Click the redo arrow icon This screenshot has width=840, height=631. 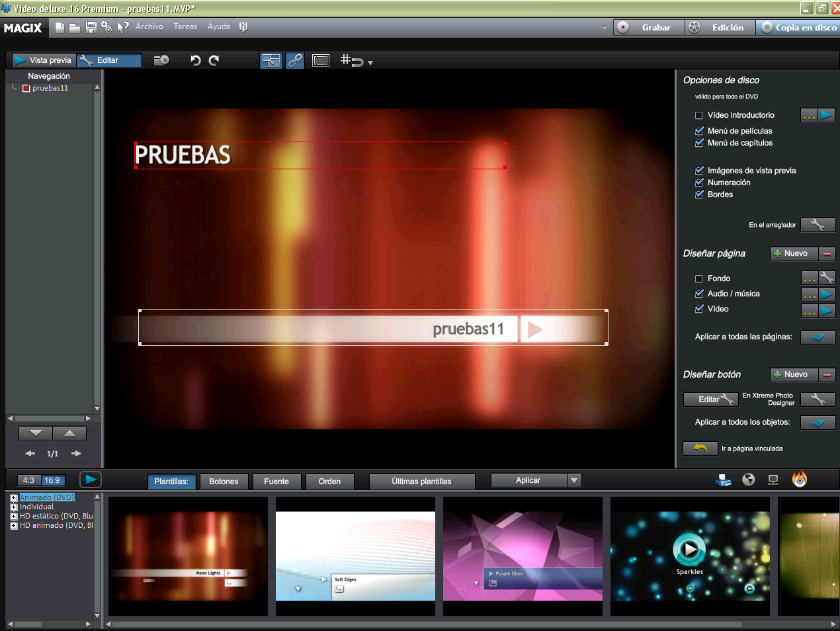coord(214,60)
